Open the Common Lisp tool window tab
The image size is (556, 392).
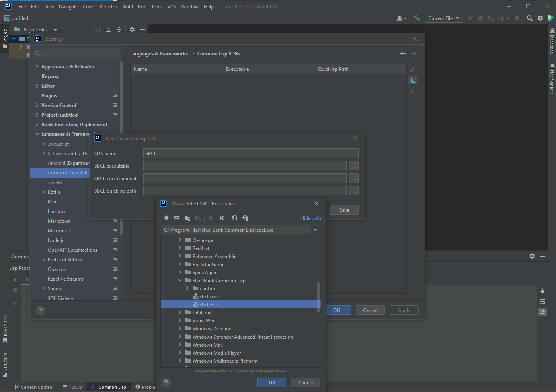click(109, 387)
